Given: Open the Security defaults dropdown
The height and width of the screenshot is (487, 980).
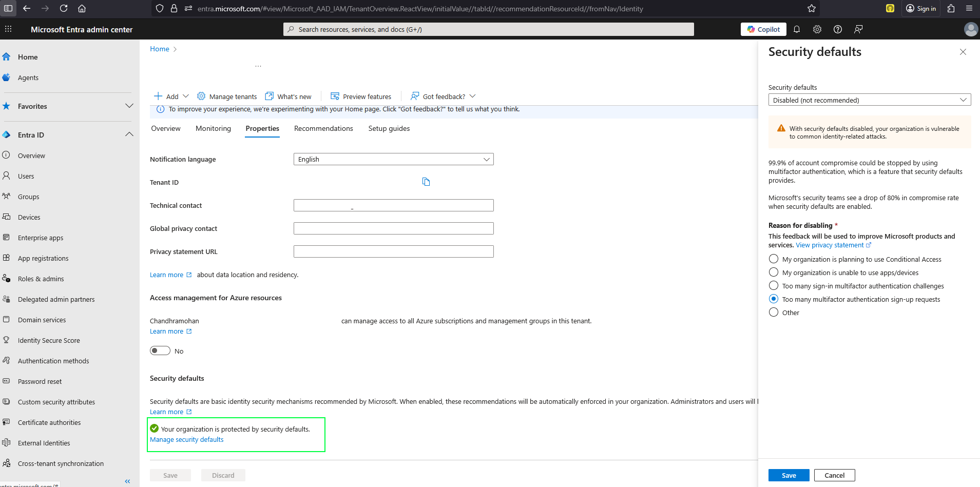Looking at the screenshot, I should (869, 100).
